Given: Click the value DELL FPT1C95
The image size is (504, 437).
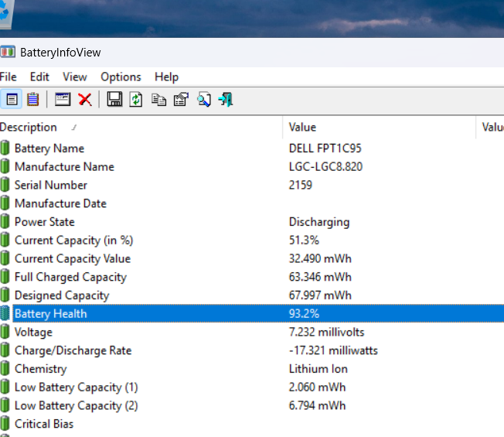Looking at the screenshot, I should pyautogui.click(x=325, y=149).
